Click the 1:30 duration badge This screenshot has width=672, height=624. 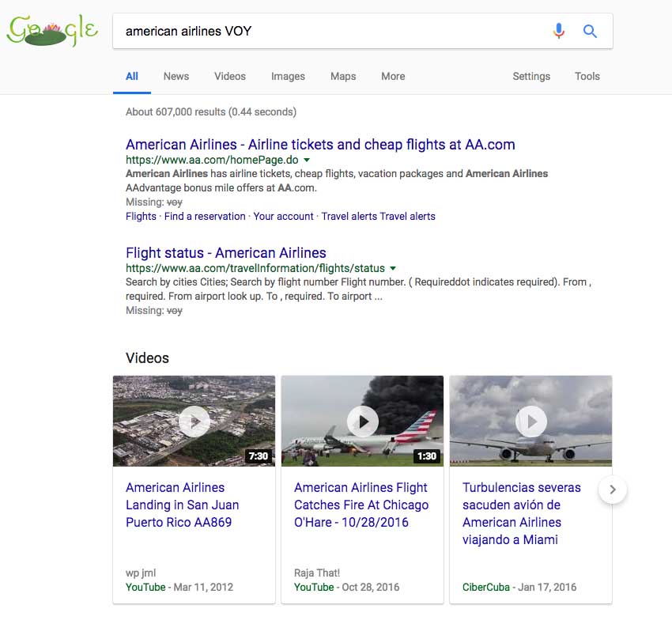click(x=427, y=456)
